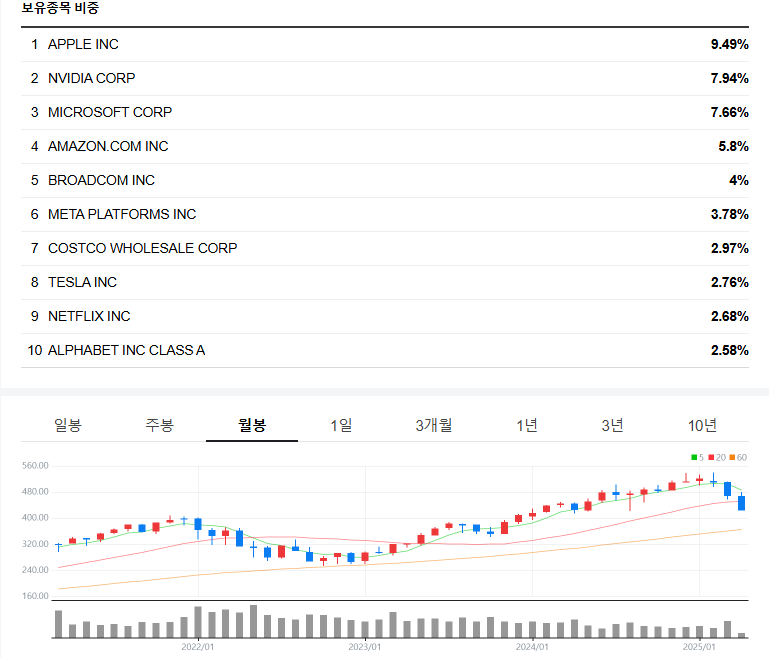
Task: Click the 240.00 price axis label
Action: [x=35, y=570]
